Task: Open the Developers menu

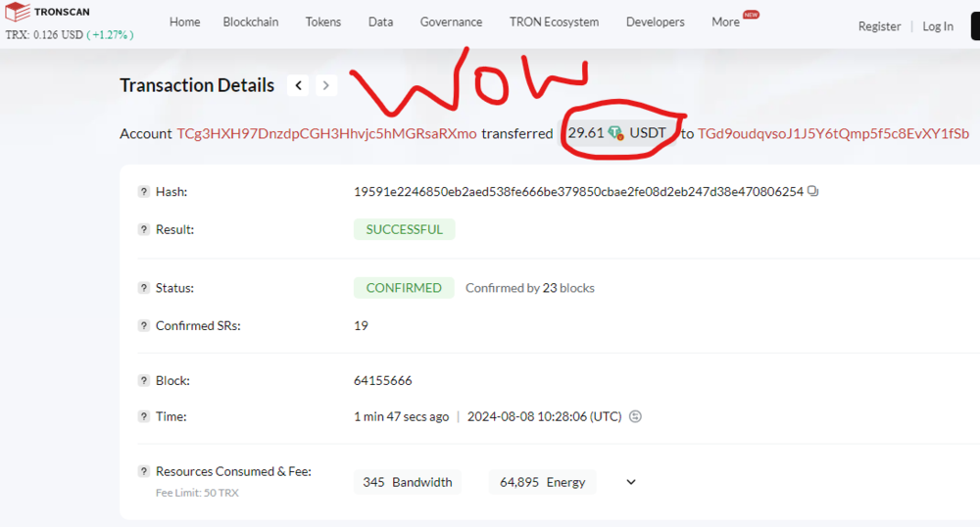Action: (x=655, y=22)
